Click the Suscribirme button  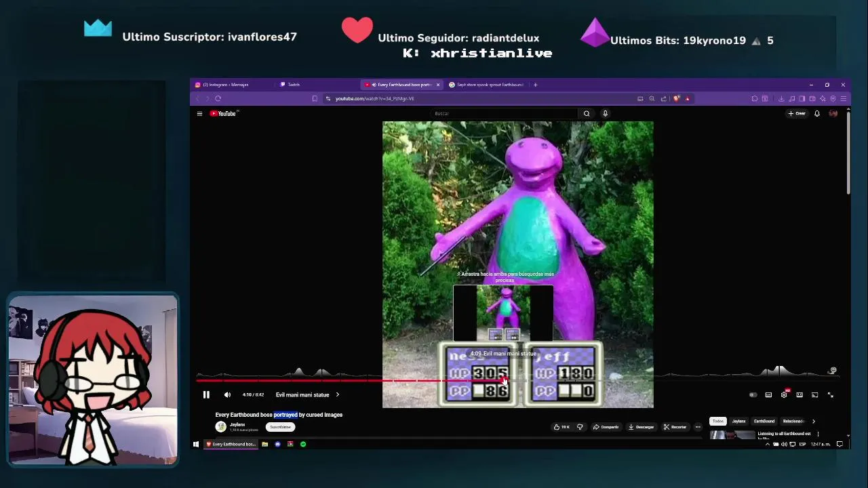[280, 427]
